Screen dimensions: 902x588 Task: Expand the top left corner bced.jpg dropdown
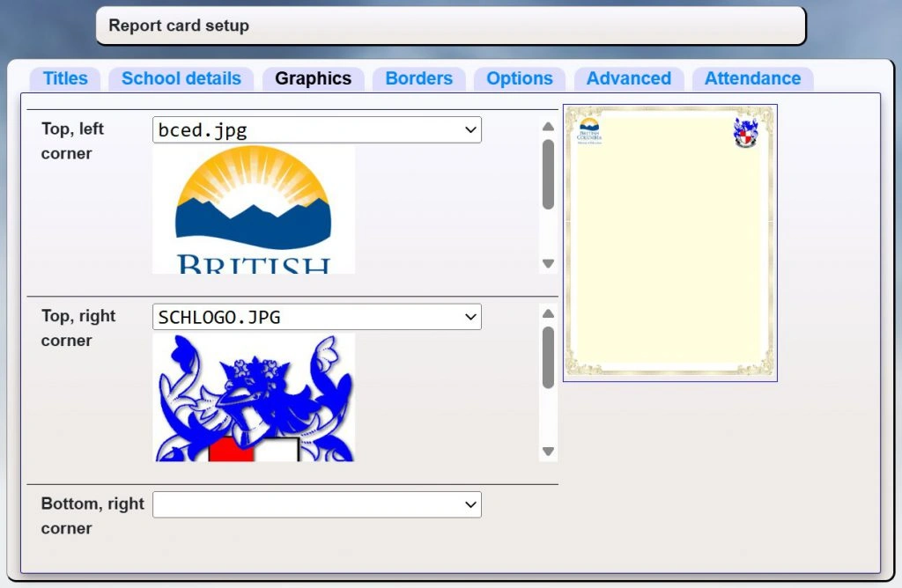pyautogui.click(x=317, y=130)
